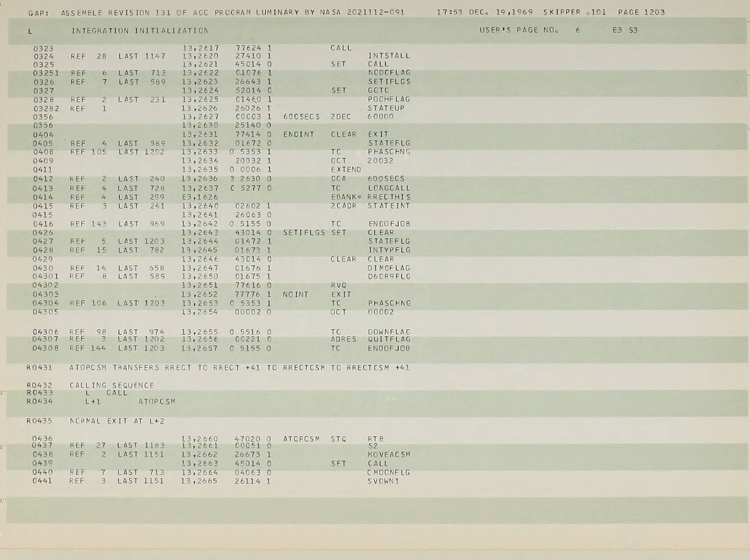Select the octal constant '20032'
The width and height of the screenshot is (750, 560).
click(380, 161)
